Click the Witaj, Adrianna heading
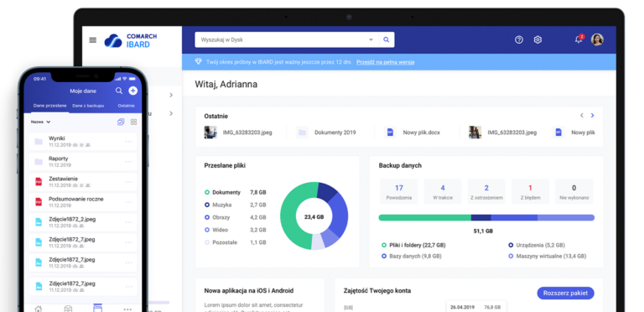Viewport: 644px width, 312px height. pyautogui.click(x=226, y=84)
